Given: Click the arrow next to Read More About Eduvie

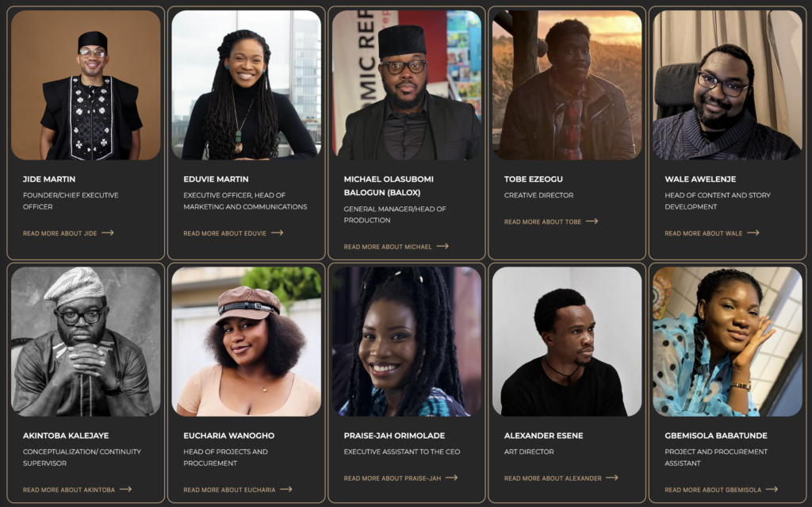Looking at the screenshot, I should tap(277, 233).
